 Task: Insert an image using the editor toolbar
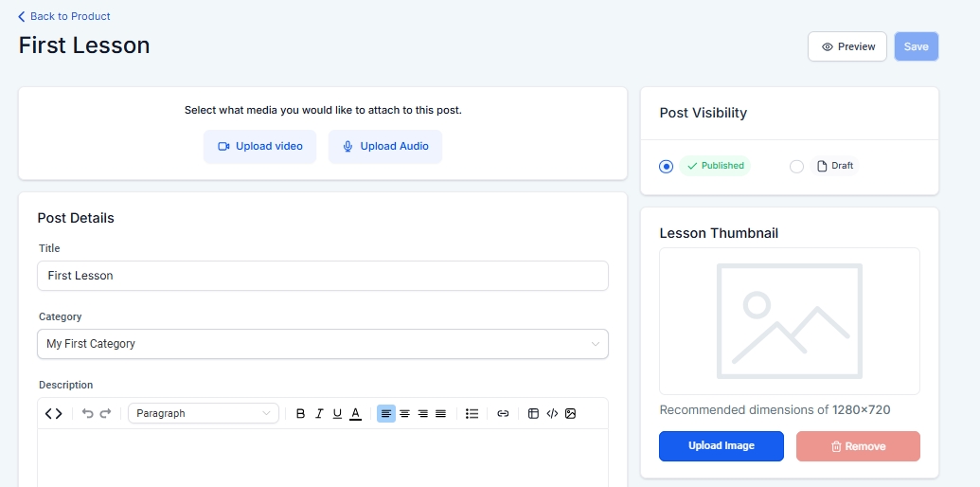(570, 414)
